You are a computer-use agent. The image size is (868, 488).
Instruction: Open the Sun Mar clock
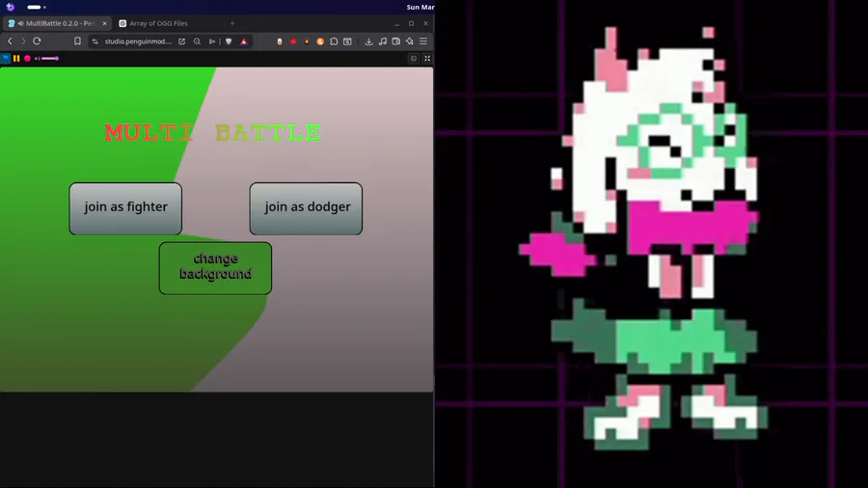[420, 7]
